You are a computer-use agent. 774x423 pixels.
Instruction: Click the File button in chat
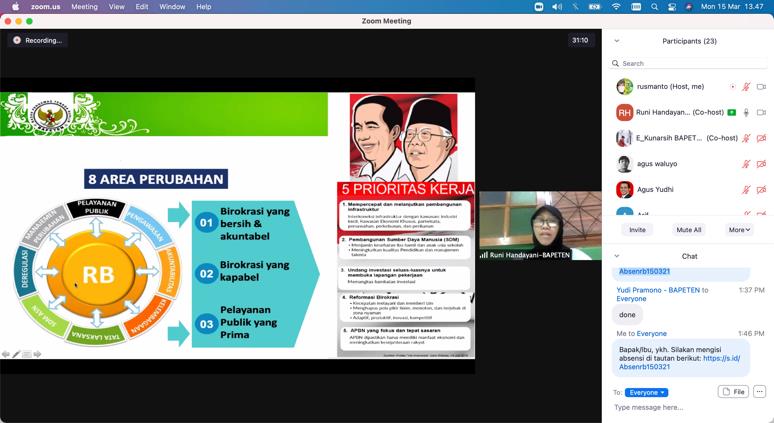(734, 392)
